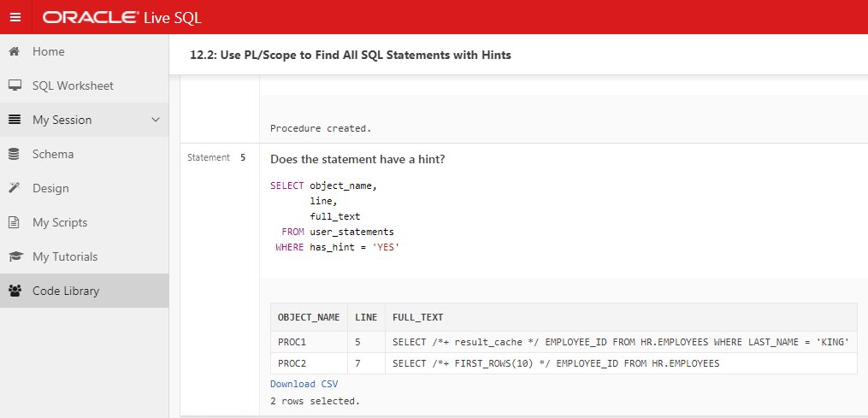The height and width of the screenshot is (418, 868).
Task: Click the result_cache hint query text
Action: point(621,342)
